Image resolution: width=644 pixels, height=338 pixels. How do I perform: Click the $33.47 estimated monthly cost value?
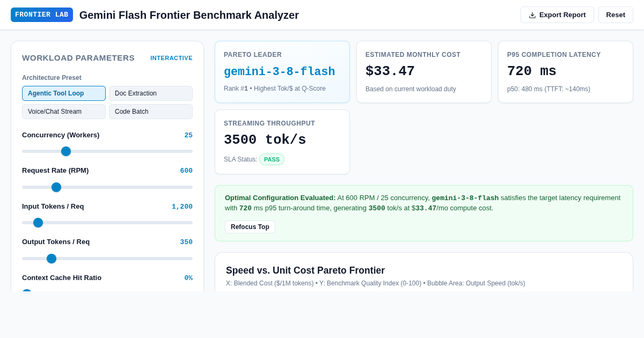pos(390,71)
